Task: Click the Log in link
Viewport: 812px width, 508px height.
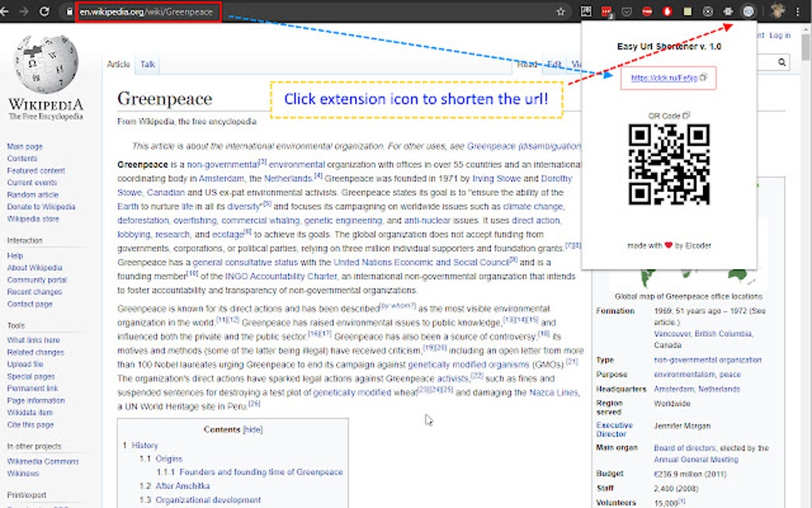Action: 780,35
